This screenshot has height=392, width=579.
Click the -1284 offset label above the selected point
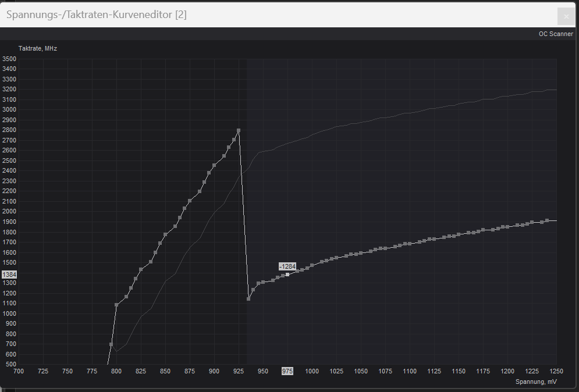(287, 266)
